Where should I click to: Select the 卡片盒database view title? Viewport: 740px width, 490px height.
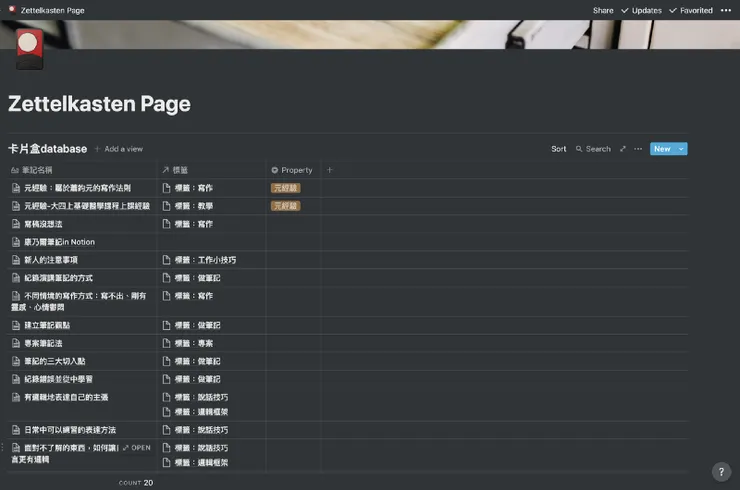pos(48,149)
